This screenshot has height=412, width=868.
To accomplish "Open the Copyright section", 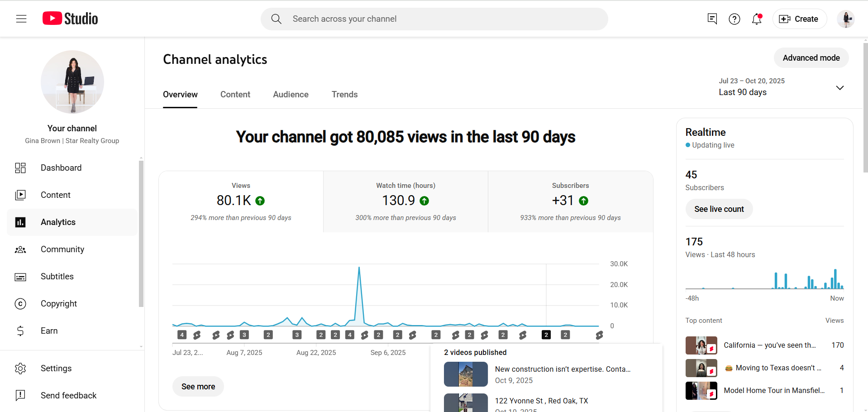I will point(59,304).
